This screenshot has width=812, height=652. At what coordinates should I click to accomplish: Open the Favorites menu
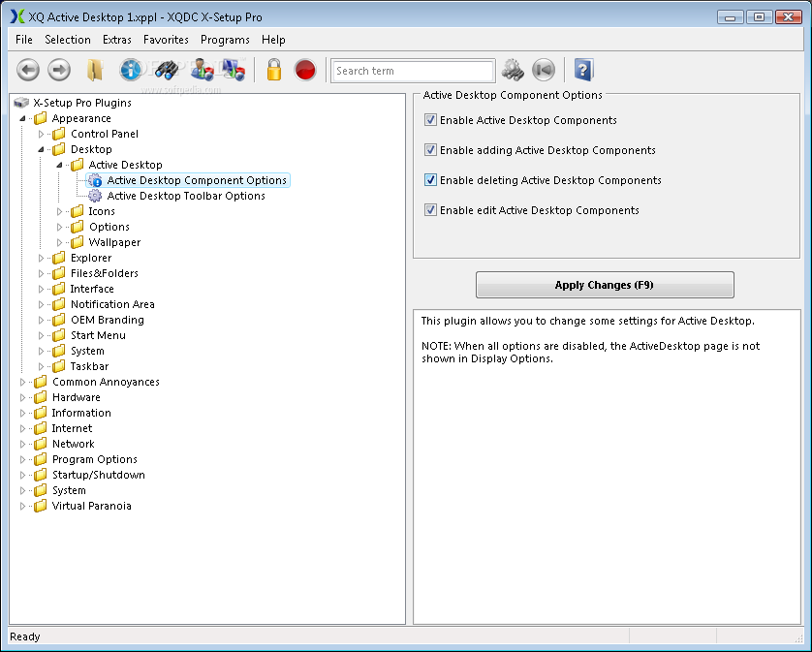(x=166, y=40)
